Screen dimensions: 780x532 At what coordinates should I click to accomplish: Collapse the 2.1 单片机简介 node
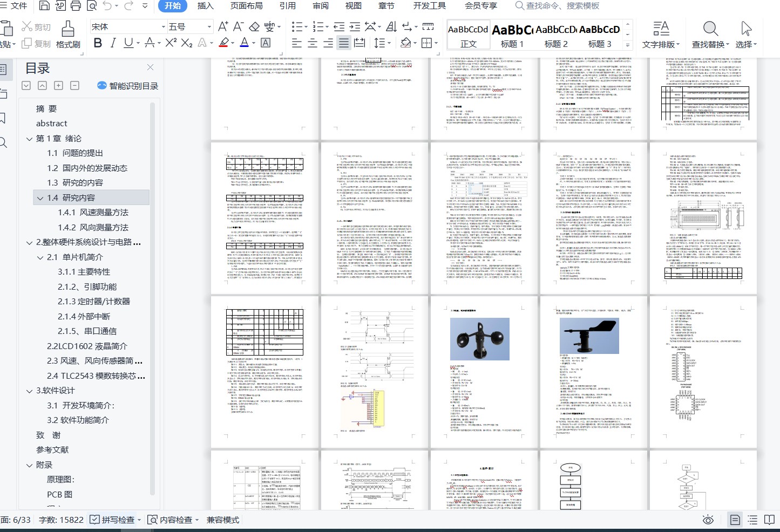coord(40,257)
